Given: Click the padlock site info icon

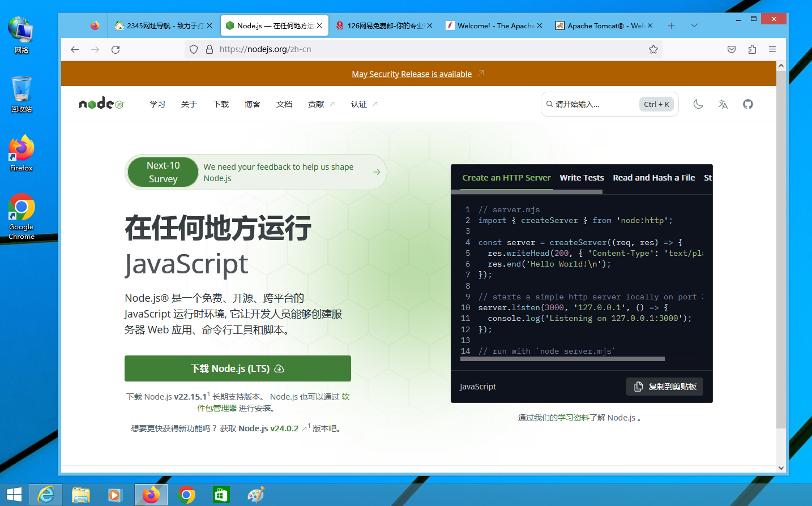Looking at the screenshot, I should click(210, 49).
